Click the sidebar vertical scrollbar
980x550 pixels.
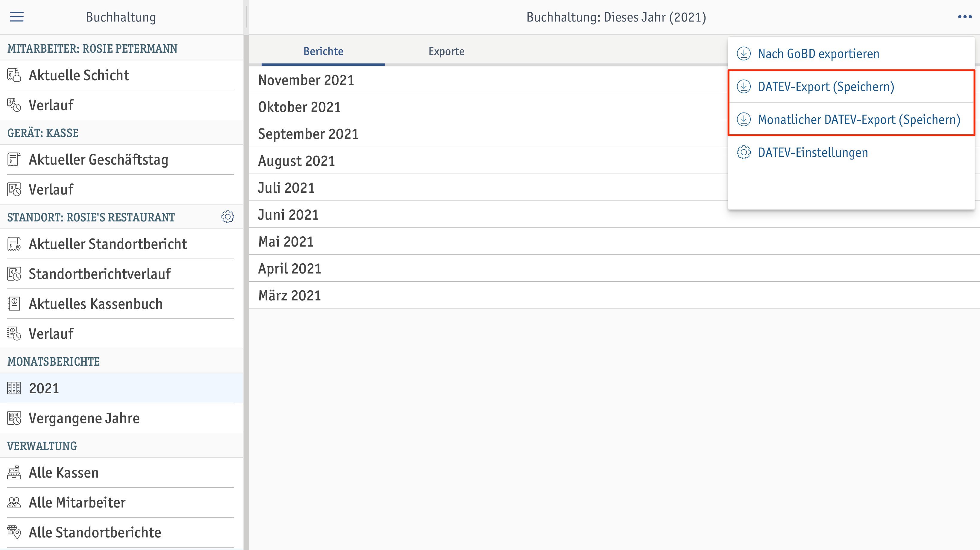(246, 292)
